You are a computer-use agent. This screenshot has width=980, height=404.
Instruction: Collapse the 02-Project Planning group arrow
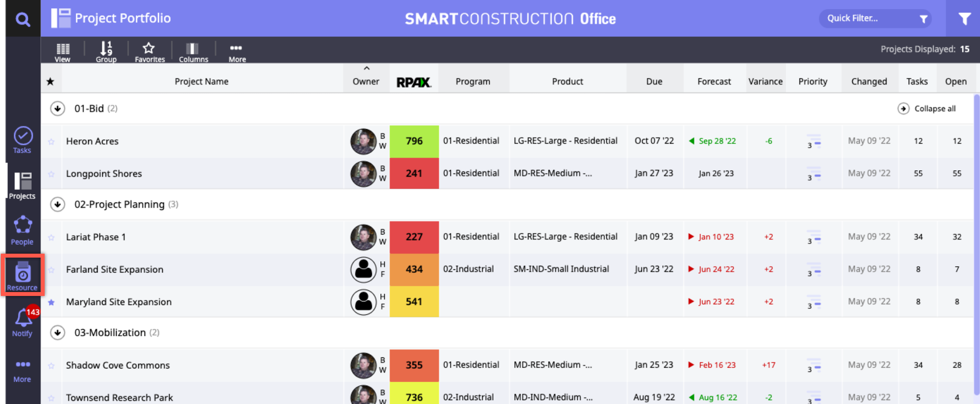[58, 204]
